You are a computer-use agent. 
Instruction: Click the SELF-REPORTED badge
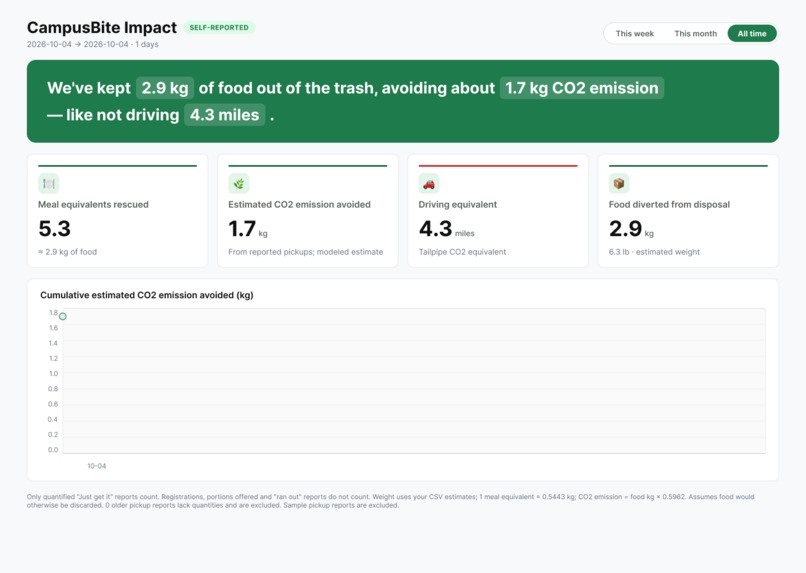tap(219, 28)
